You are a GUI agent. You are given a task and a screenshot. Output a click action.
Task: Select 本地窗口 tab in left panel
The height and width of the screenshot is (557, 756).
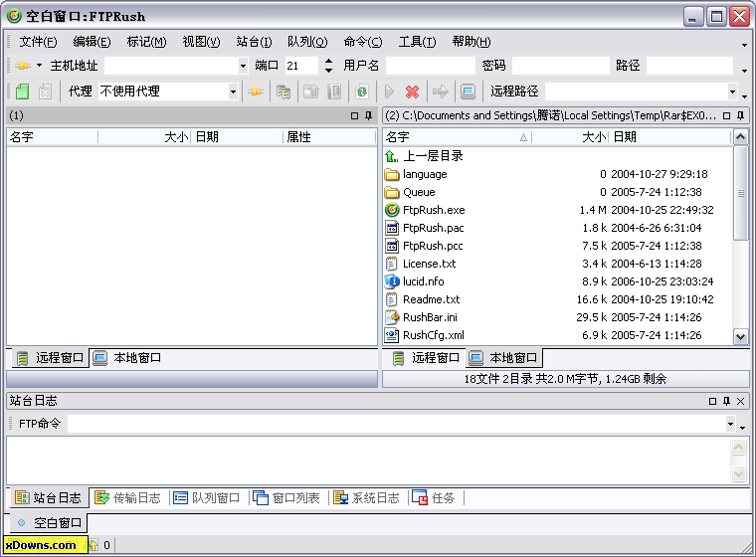(126, 358)
